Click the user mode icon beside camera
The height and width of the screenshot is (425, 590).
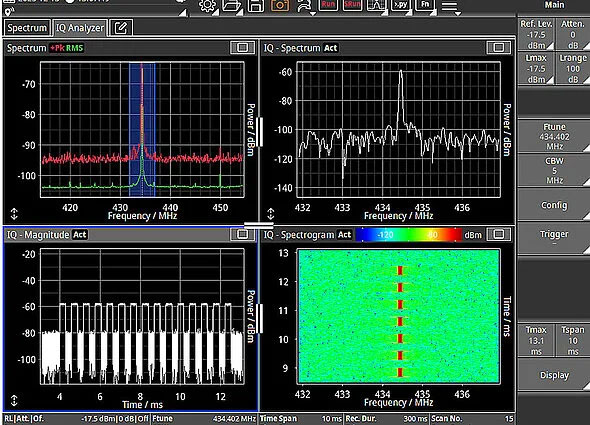pyautogui.click(x=305, y=6)
